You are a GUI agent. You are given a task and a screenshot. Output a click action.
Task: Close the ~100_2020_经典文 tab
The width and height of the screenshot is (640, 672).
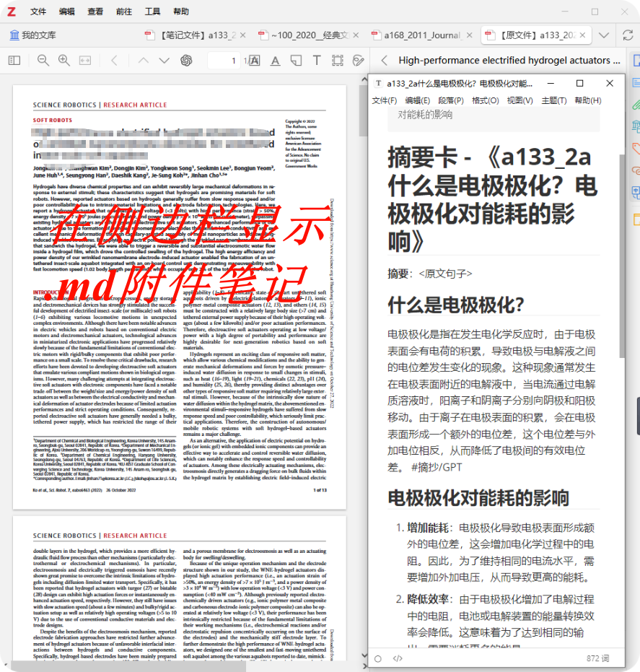coord(356,35)
